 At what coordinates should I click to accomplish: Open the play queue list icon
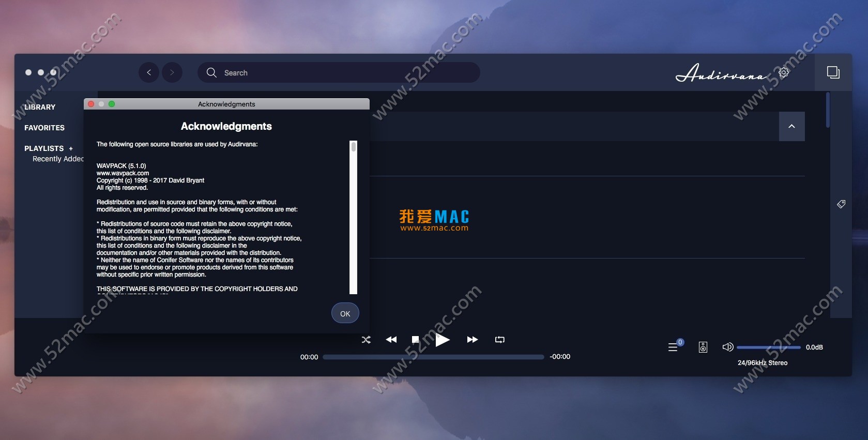point(673,347)
